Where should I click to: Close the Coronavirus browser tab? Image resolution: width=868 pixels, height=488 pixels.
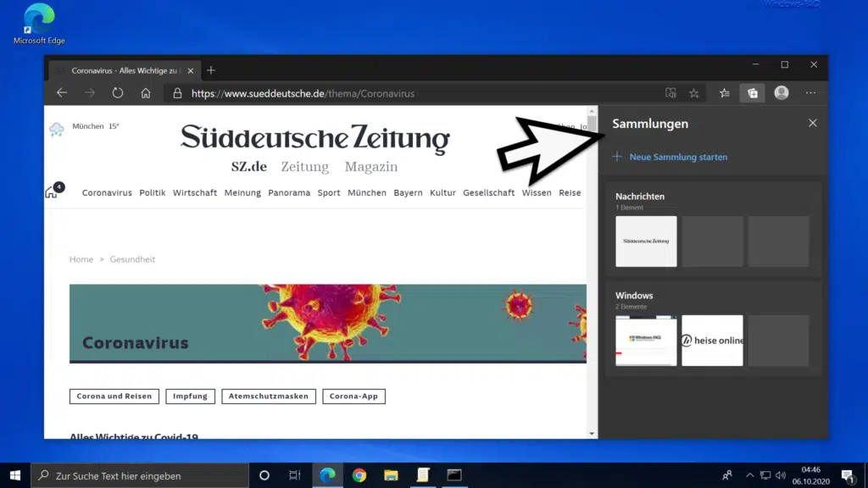(x=191, y=71)
